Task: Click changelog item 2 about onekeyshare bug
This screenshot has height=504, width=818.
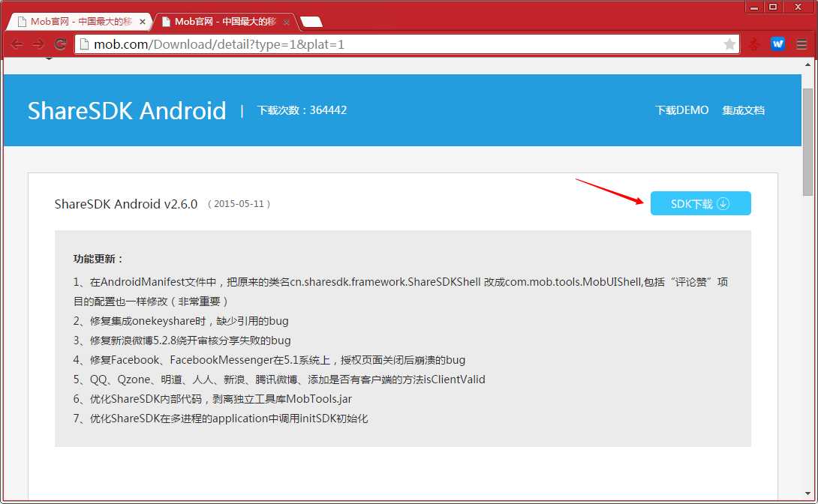Action: [x=181, y=321]
